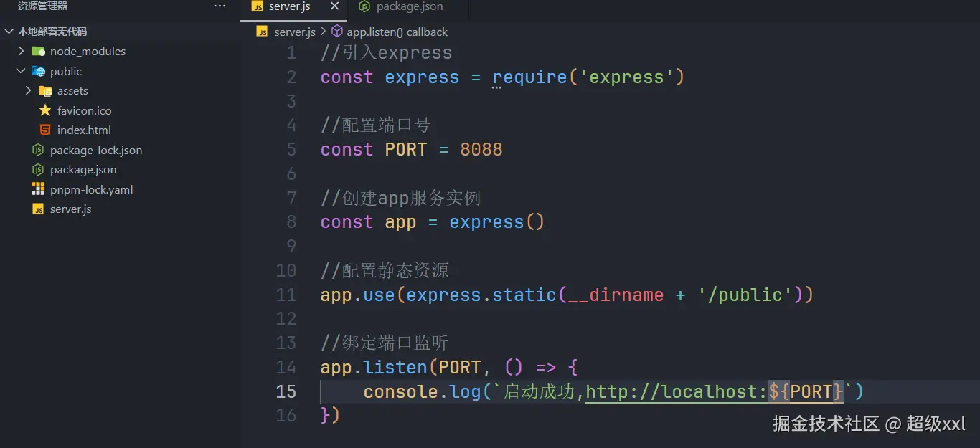The width and height of the screenshot is (980, 448).
Task: Open index.html in the explorer
Action: click(84, 130)
